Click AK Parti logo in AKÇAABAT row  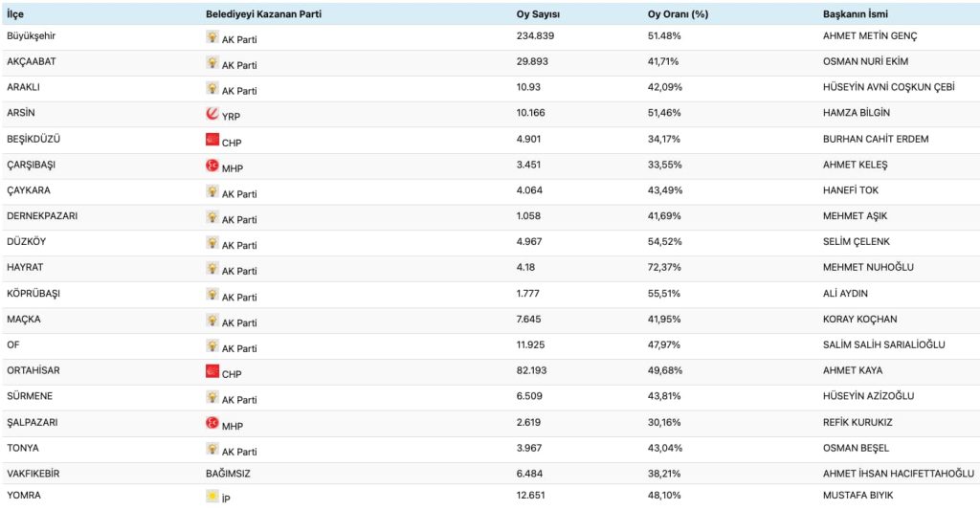tap(212, 62)
